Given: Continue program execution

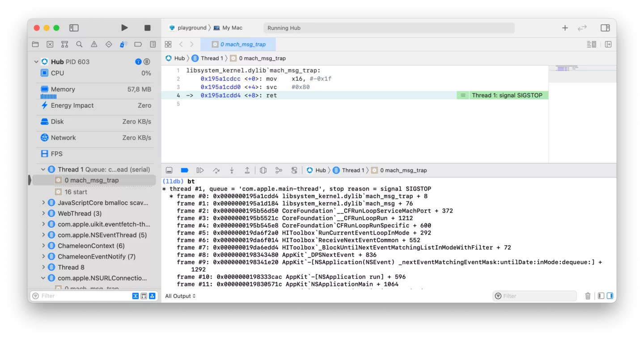Looking at the screenshot, I should click(x=200, y=170).
